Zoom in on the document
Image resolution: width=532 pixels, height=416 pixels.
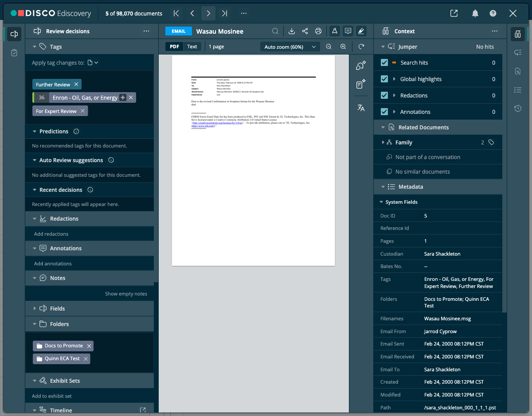click(343, 47)
